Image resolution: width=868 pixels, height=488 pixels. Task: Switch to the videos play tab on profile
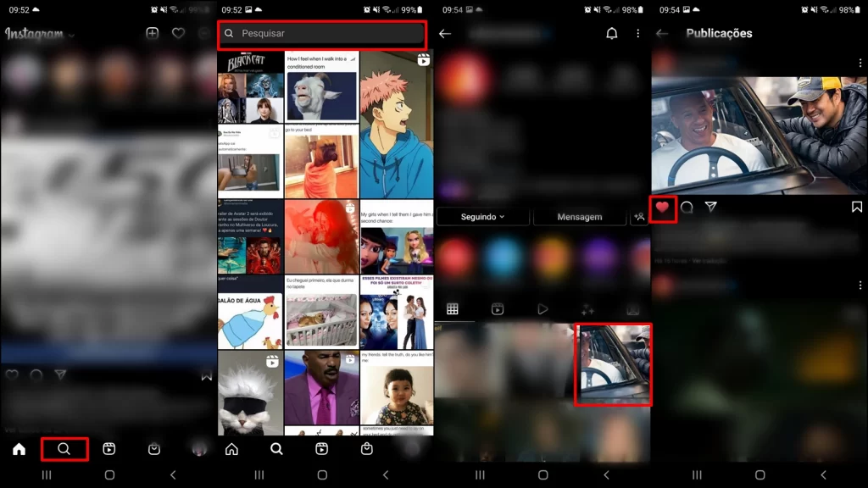pos(542,309)
